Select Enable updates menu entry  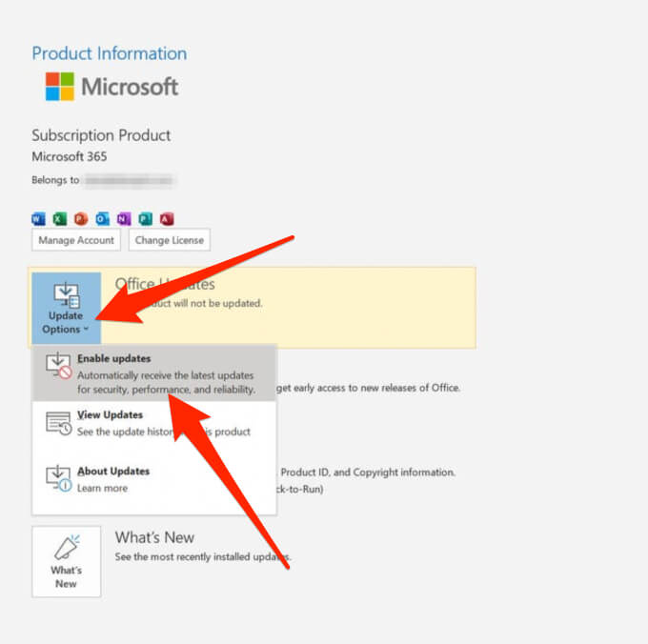tap(154, 373)
